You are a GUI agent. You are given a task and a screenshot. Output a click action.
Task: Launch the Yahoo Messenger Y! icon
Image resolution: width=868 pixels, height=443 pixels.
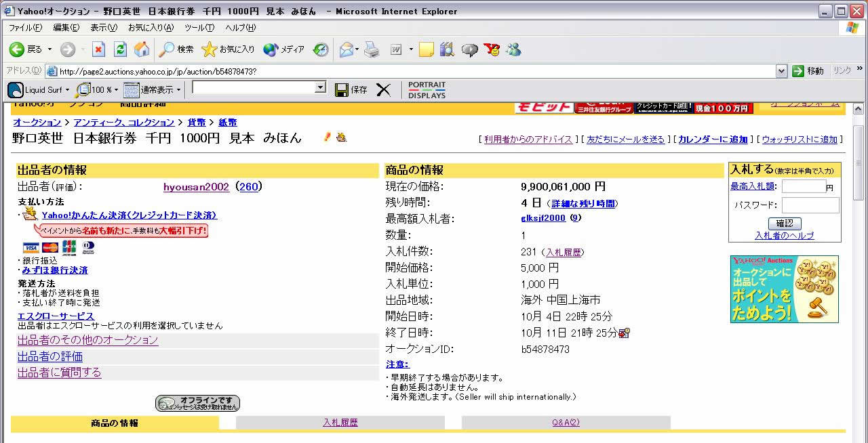point(492,49)
